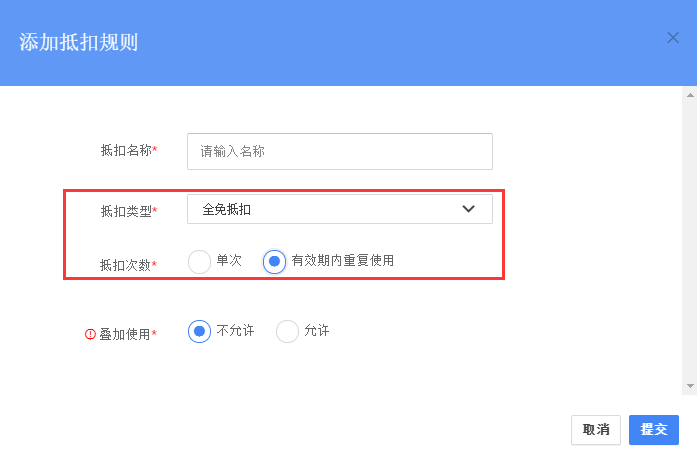
Task: Click the red warning icon beside 叠加使用
Action: (x=90, y=334)
